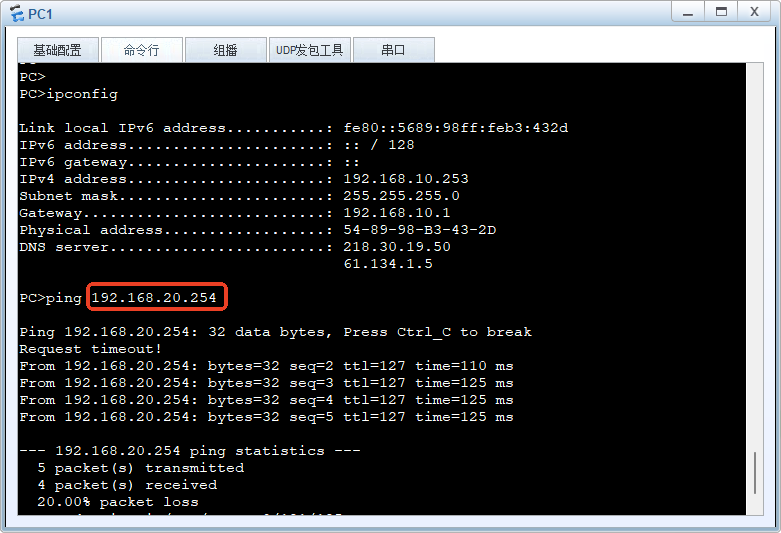Maximize the PC1 window
The image size is (781, 533).
pos(721,12)
